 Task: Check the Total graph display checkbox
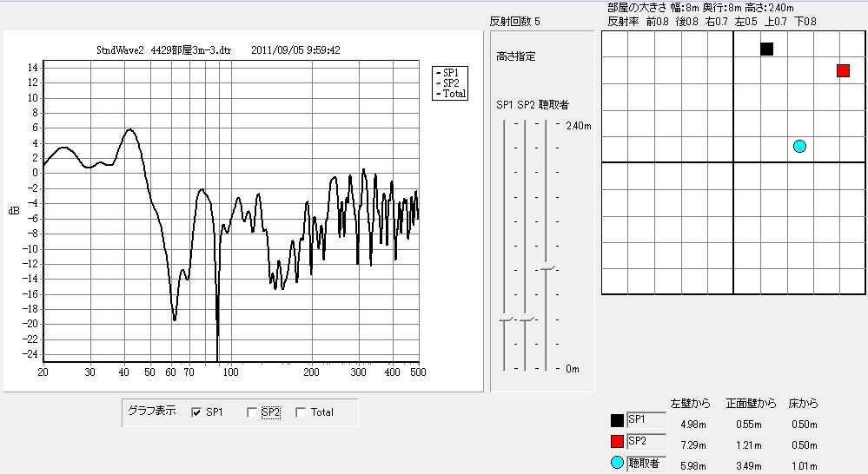pos(301,412)
